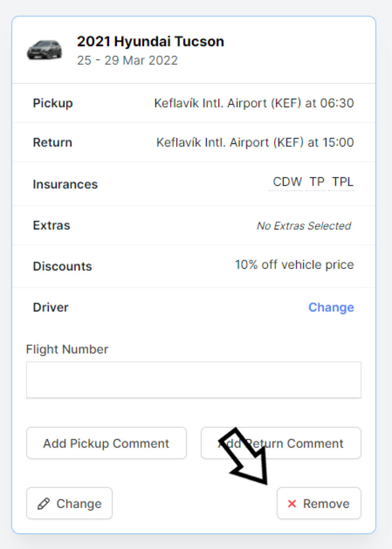Click the Keflavík return location at 15:00
The image size is (392, 549).
click(255, 143)
